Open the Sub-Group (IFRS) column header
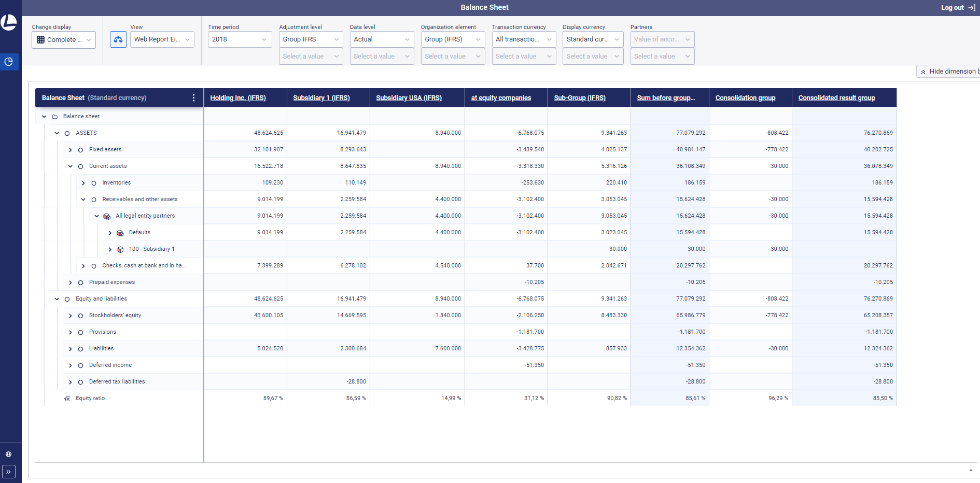The height and width of the screenshot is (483, 980). point(579,97)
